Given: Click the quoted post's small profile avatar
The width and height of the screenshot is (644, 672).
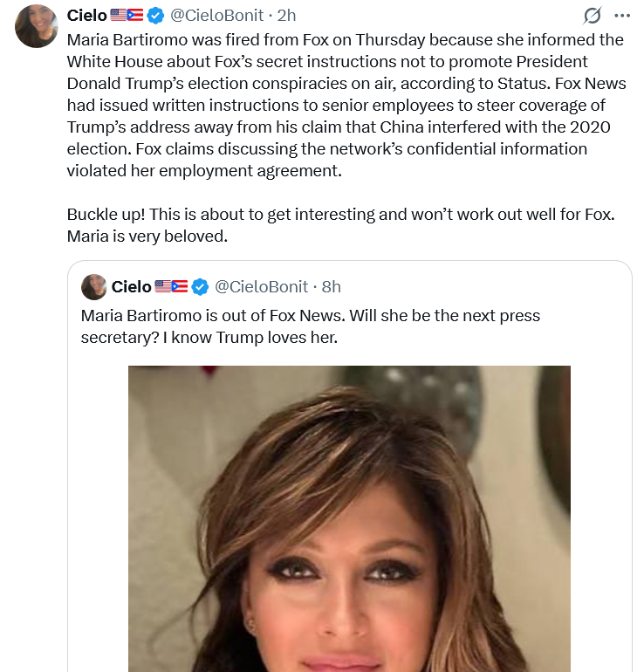Looking at the screenshot, I should point(94,287).
